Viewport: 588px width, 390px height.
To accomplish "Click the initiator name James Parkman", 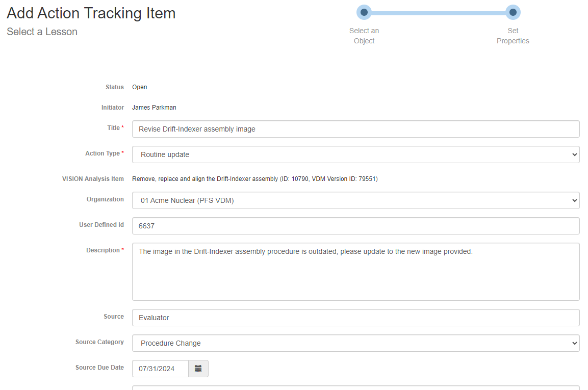I will (x=154, y=108).
